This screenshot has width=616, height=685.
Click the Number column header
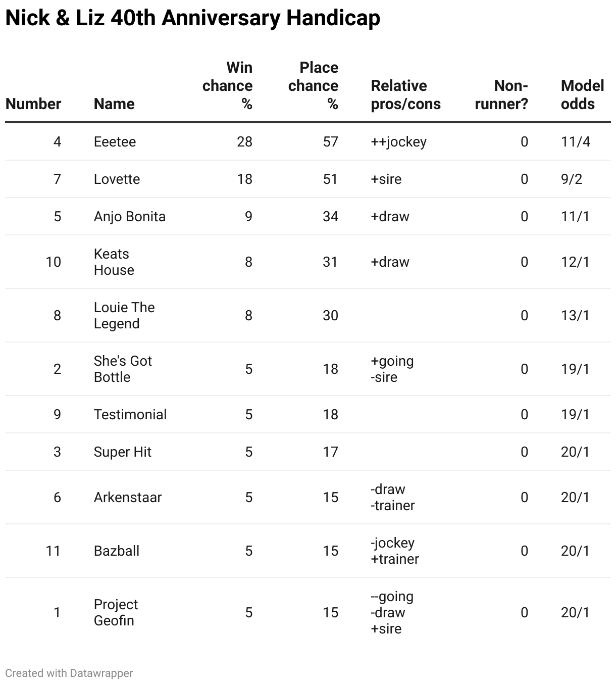[x=33, y=104]
